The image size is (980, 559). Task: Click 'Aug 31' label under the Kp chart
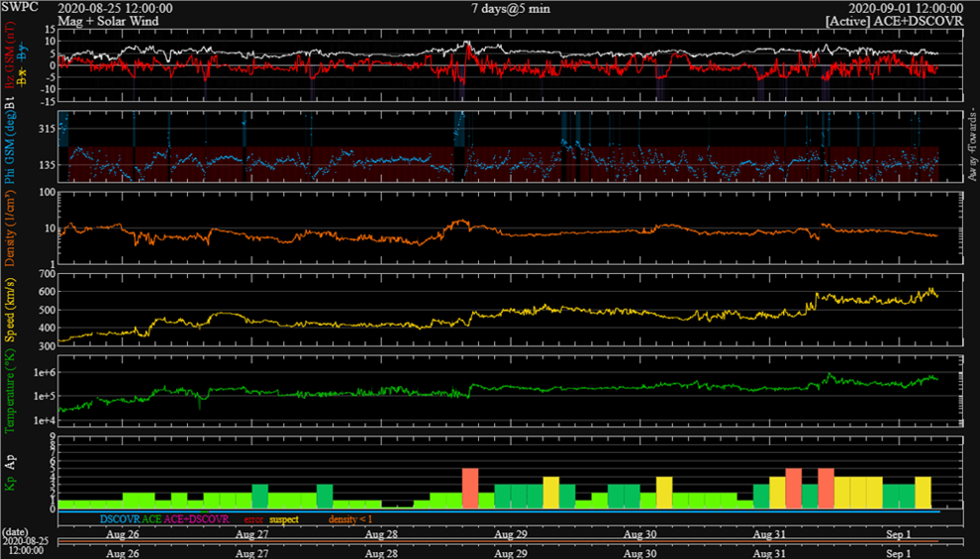pos(769,534)
